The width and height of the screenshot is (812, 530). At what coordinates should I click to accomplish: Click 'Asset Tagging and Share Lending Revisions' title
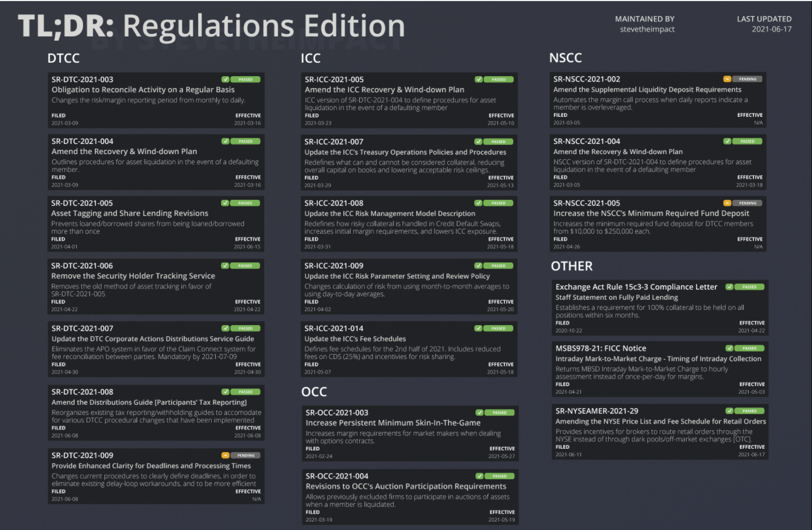pos(130,213)
